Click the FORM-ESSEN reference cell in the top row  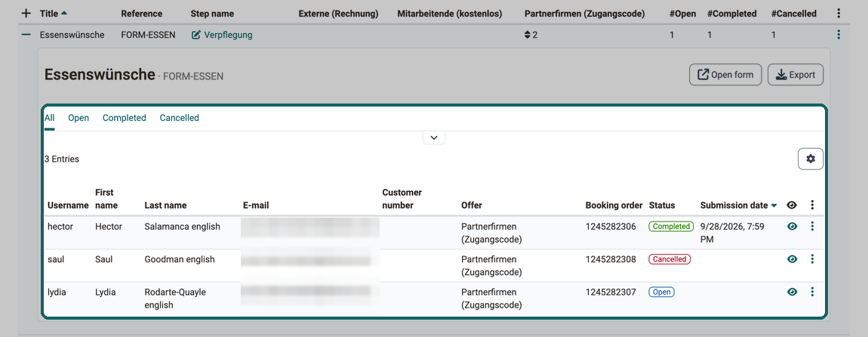point(149,35)
